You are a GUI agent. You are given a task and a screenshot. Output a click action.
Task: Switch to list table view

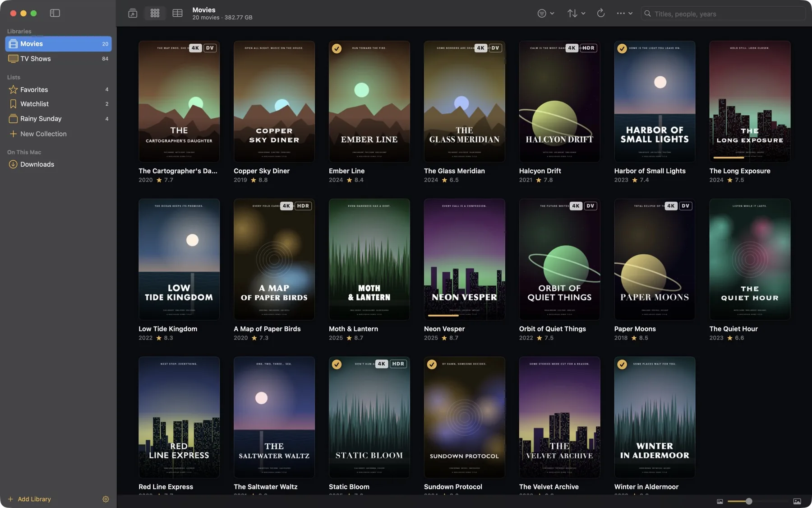coord(177,13)
